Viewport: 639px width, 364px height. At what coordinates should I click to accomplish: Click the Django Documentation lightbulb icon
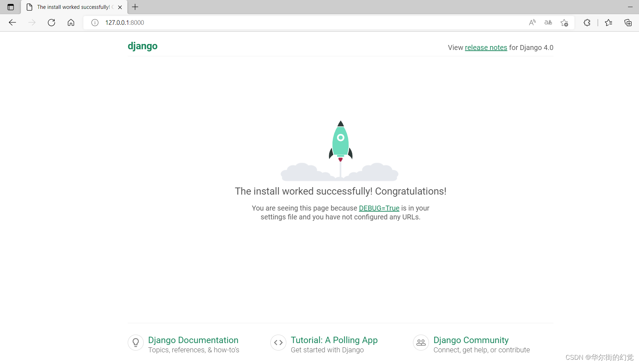[136, 342]
